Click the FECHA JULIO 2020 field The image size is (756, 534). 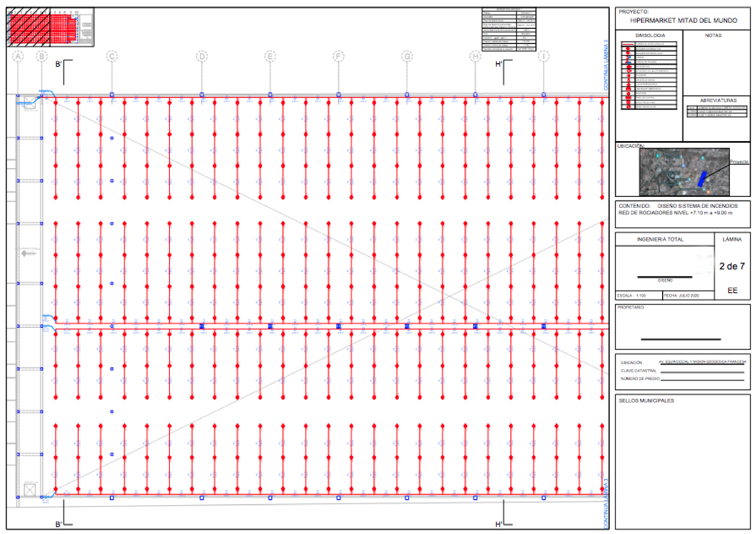pyautogui.click(x=681, y=296)
